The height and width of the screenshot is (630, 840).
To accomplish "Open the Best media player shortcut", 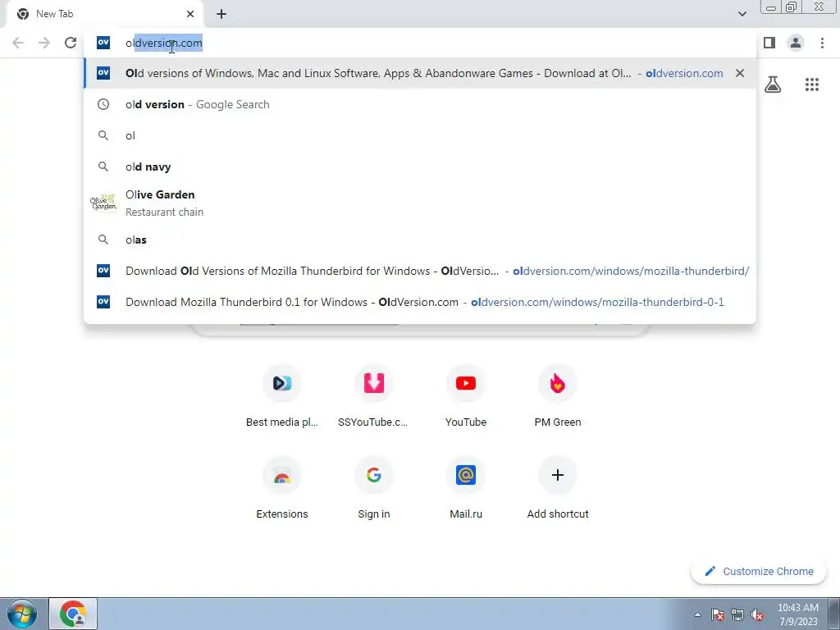I will 282,395.
